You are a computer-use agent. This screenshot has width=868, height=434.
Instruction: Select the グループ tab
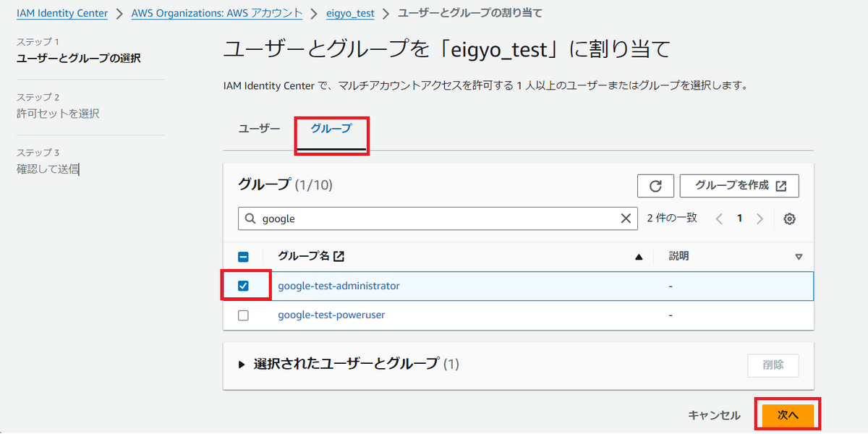coord(331,129)
